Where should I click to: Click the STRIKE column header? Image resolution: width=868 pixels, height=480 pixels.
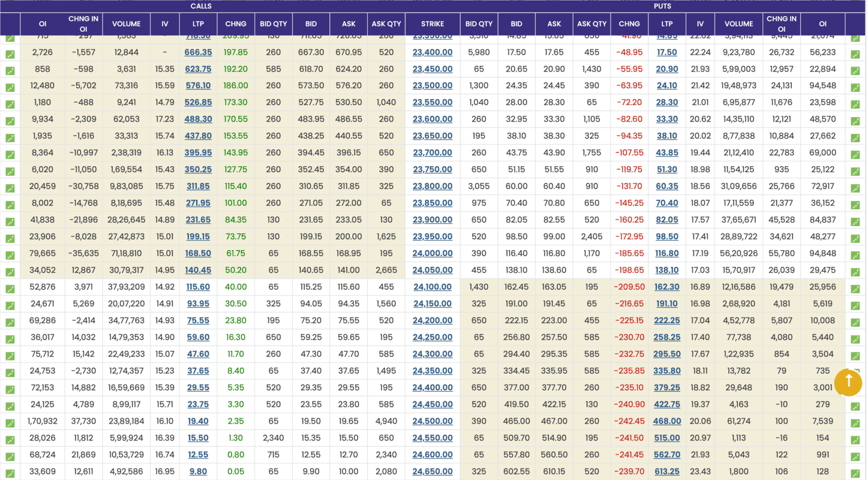(432, 24)
